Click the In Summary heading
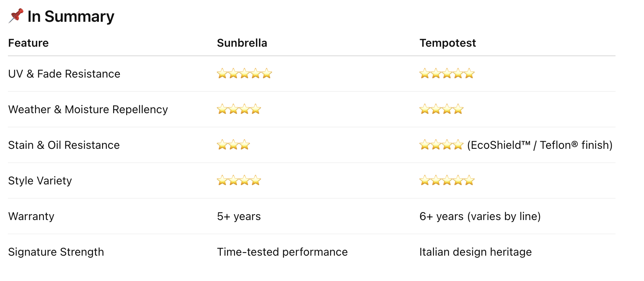This screenshot has width=644, height=281. [x=71, y=17]
